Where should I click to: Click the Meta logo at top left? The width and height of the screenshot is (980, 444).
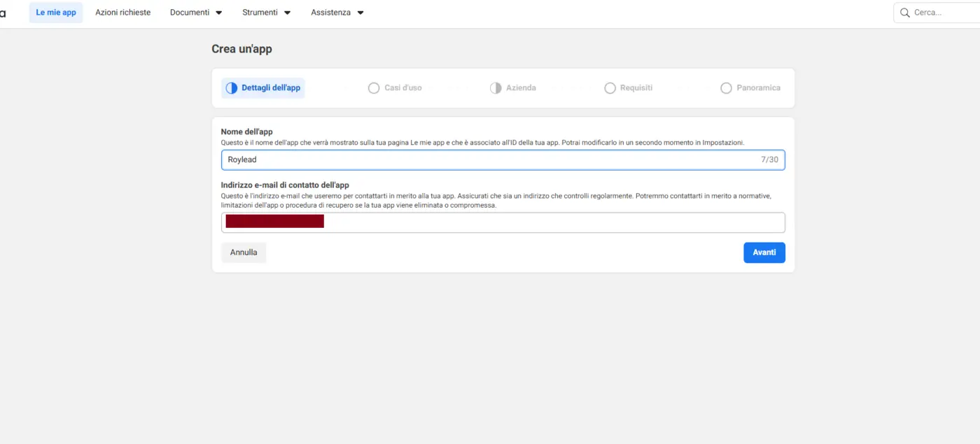(x=3, y=13)
